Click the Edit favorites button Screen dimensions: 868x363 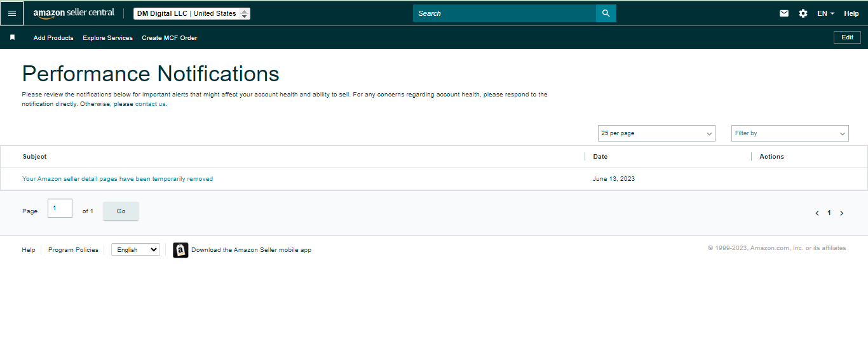847,37
